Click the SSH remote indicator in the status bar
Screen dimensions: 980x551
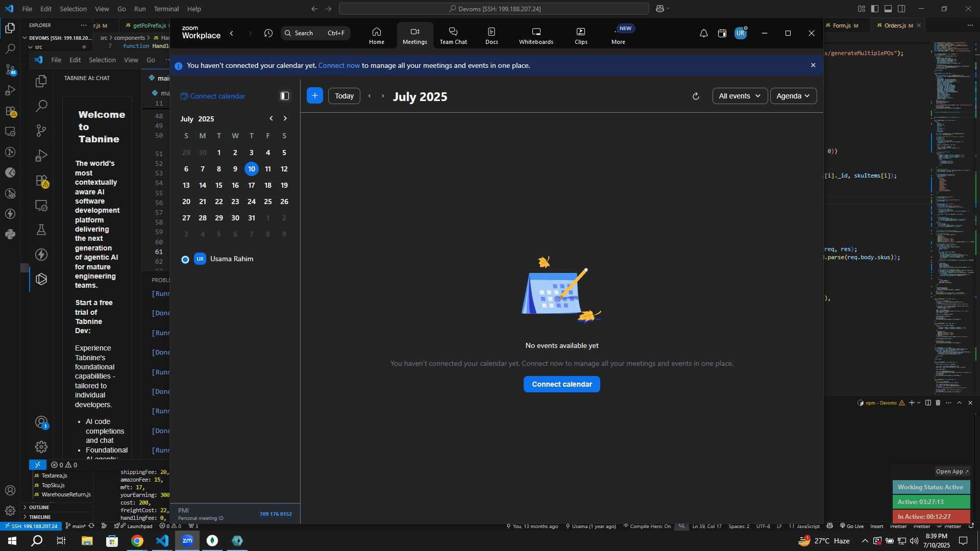(x=31, y=526)
